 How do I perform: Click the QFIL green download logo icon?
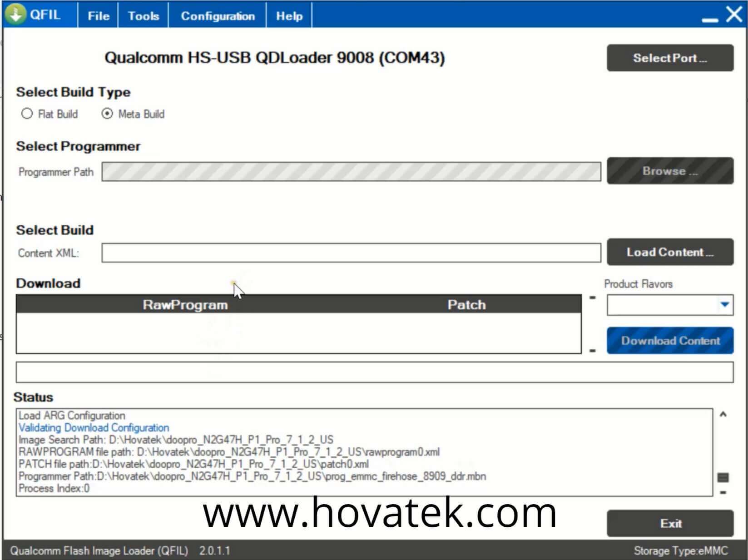tap(15, 15)
